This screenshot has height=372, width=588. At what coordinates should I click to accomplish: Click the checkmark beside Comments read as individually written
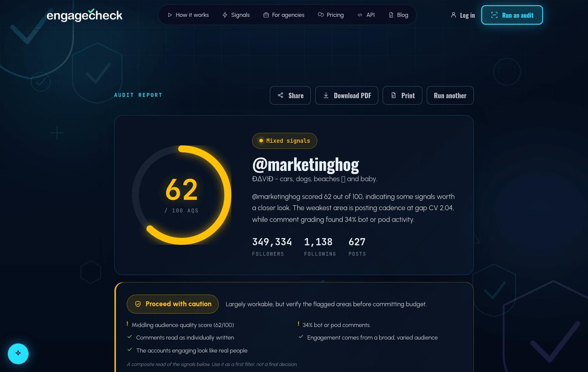coord(129,337)
